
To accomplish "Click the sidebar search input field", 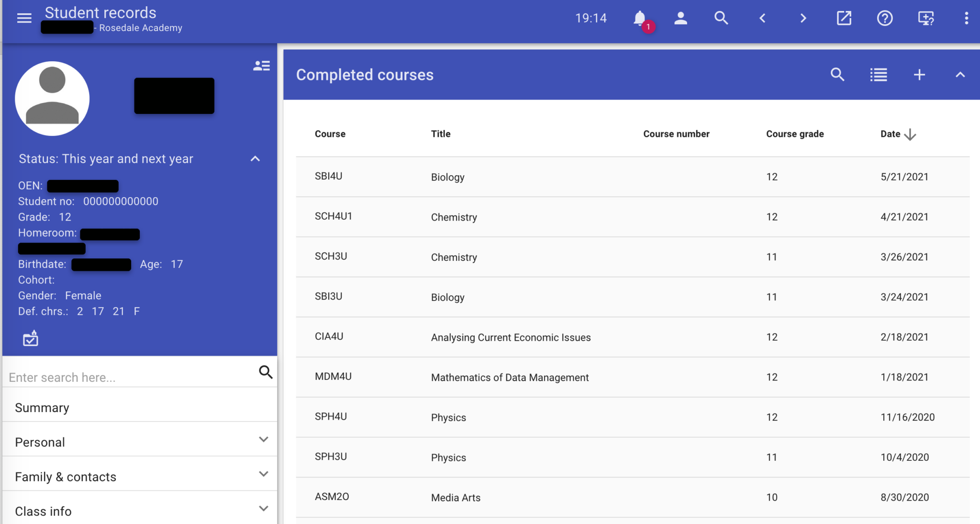I will point(129,377).
